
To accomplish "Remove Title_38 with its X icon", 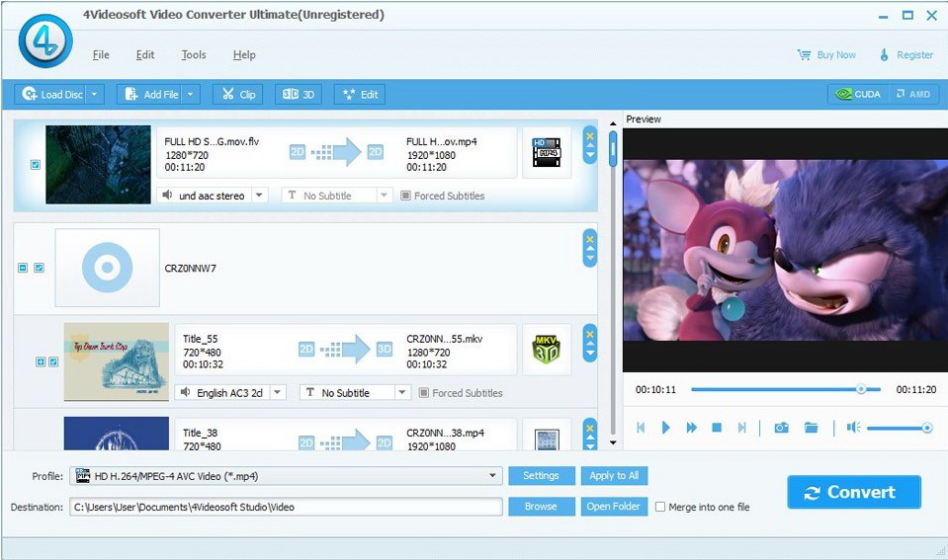I will (590, 429).
